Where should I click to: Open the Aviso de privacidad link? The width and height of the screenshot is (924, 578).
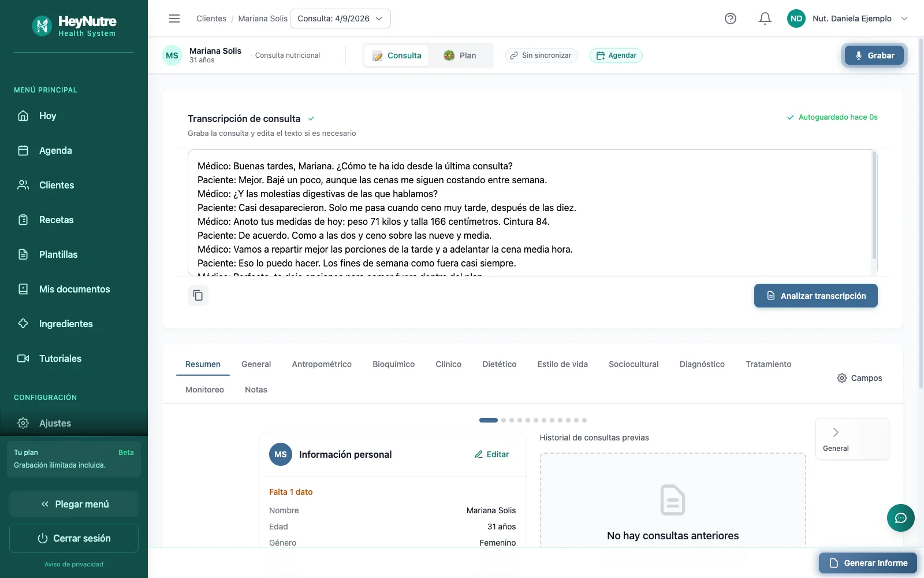(x=74, y=564)
